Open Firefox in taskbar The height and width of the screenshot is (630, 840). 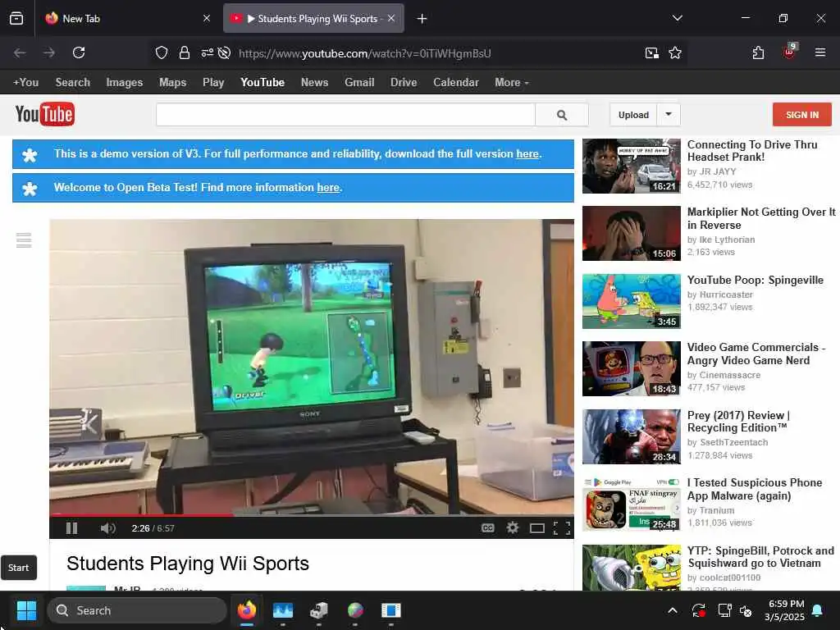point(246,610)
